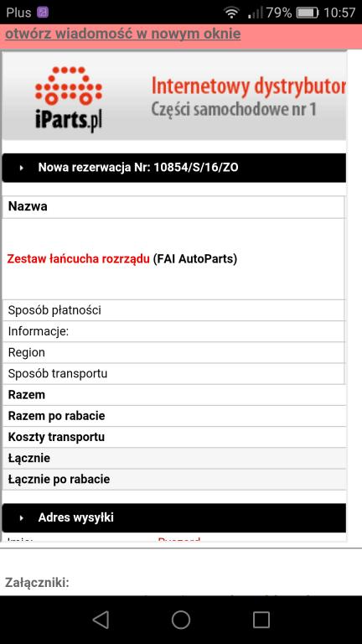Click the Internetowy dystrybutor banner heading
This screenshot has height=644, width=362.
coord(248,86)
